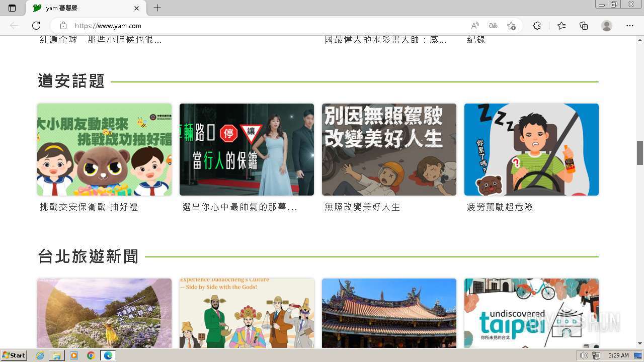Click the vertical scrollbar thumb
Screen dimensions: 644x362
pyautogui.click(x=640, y=152)
